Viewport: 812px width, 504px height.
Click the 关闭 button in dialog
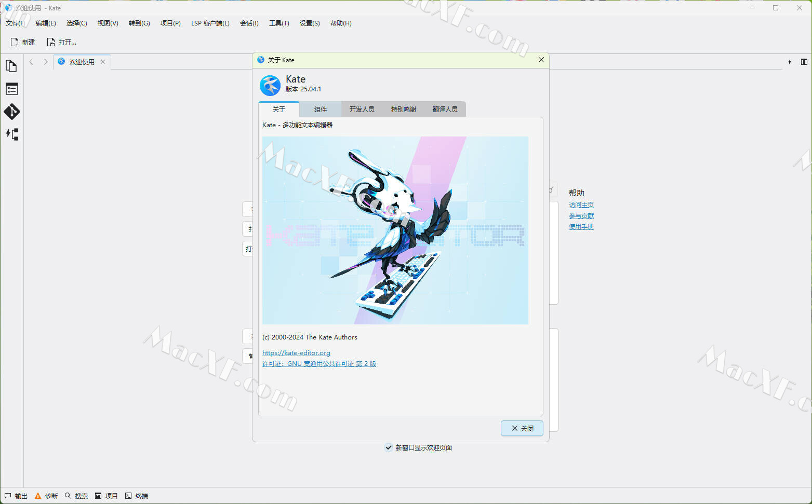[522, 428]
